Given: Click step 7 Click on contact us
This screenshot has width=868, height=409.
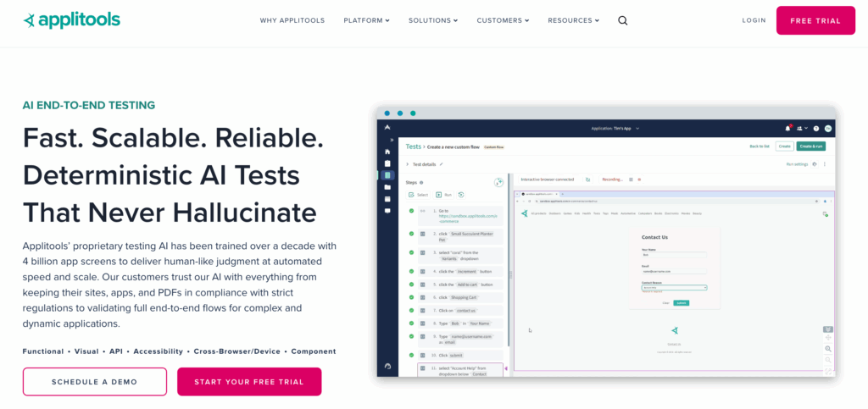Looking at the screenshot, I should [460, 310].
